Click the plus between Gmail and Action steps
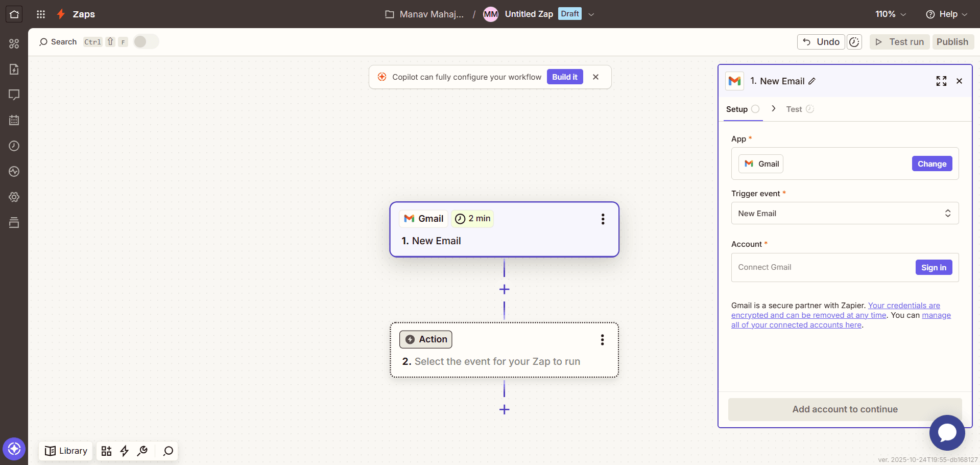Viewport: 980px width, 465px height. click(504, 290)
